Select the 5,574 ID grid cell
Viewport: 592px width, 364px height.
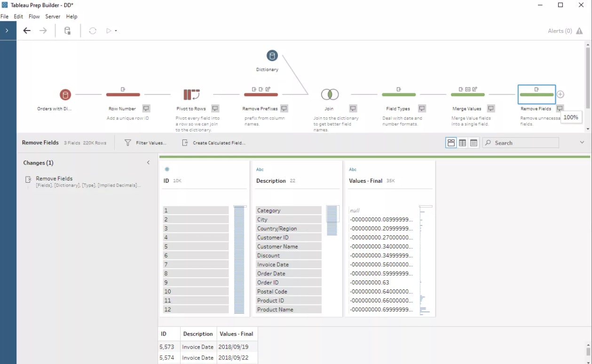(169, 357)
